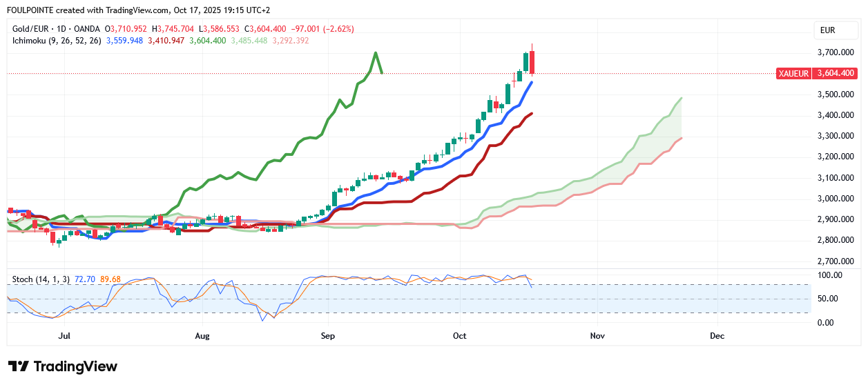Viewport: 868px width, 387px height.
Task: Click the close value C3,604.400
Action: [265, 29]
